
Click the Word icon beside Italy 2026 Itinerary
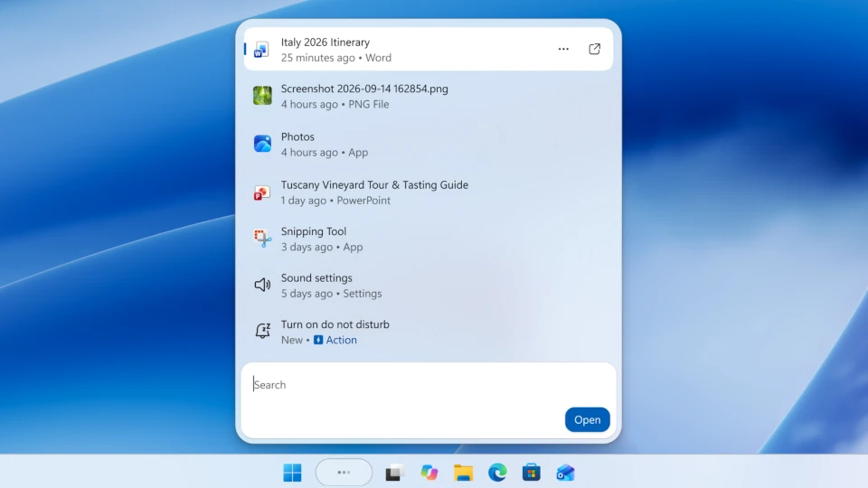(x=261, y=50)
